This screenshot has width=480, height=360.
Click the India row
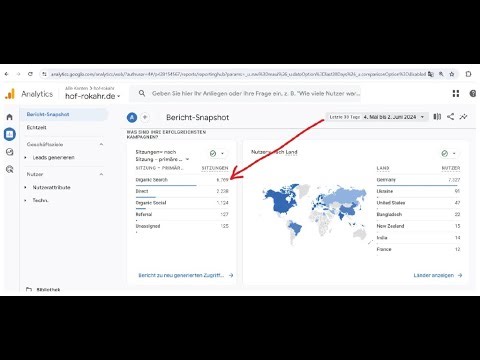[418, 238]
